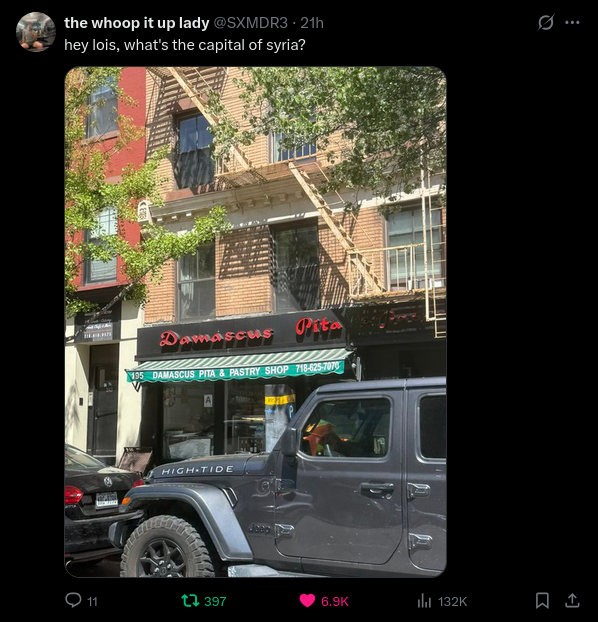Repost using the green retweet arrows icon
598x622 pixels.
(190, 601)
